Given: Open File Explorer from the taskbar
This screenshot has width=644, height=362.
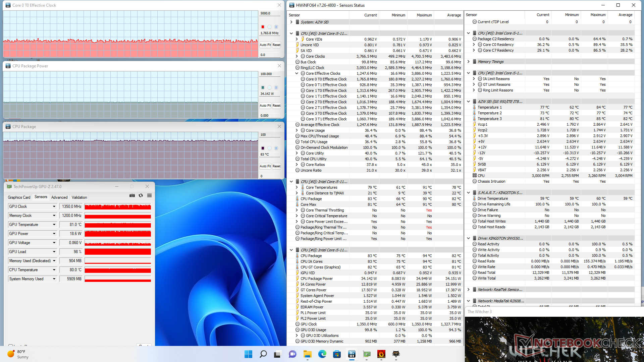Looking at the screenshot, I should point(307,354).
